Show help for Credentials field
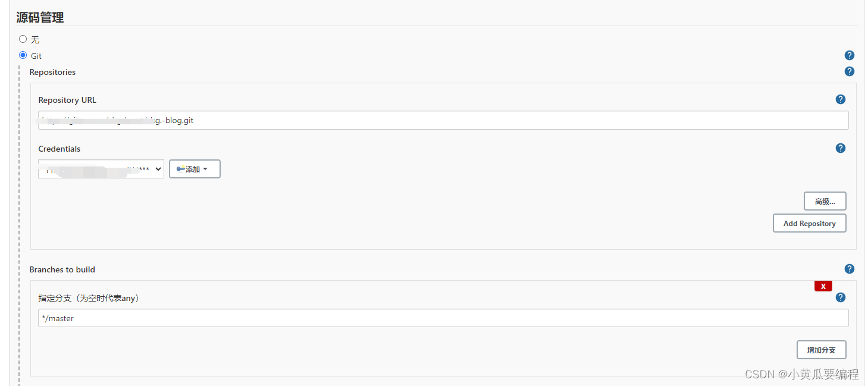This screenshot has width=868, height=386. [840, 148]
